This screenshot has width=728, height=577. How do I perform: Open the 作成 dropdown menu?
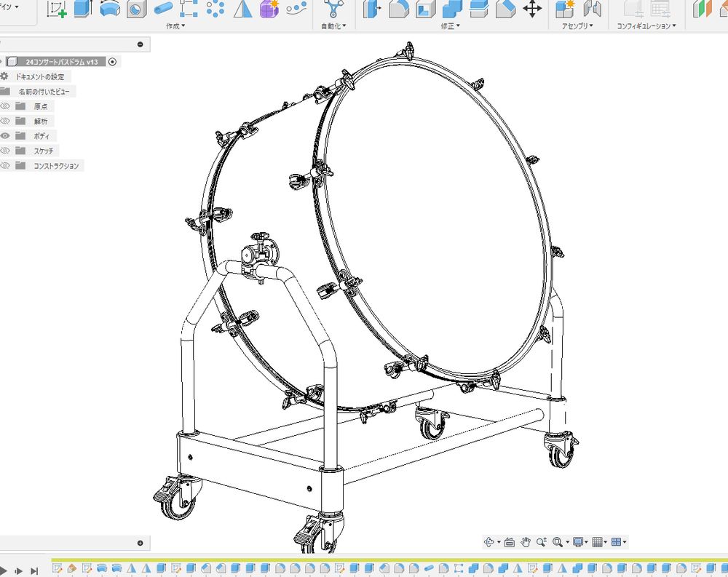[x=175, y=26]
